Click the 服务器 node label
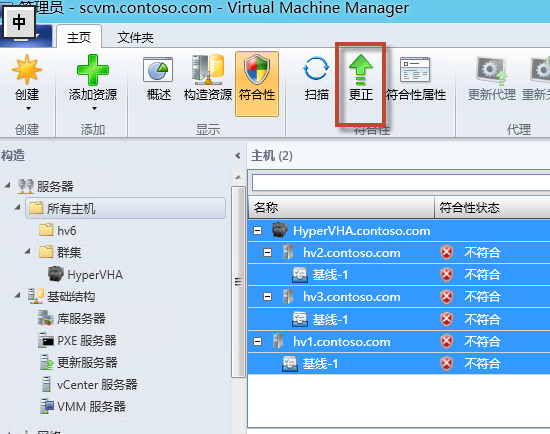 point(55,186)
